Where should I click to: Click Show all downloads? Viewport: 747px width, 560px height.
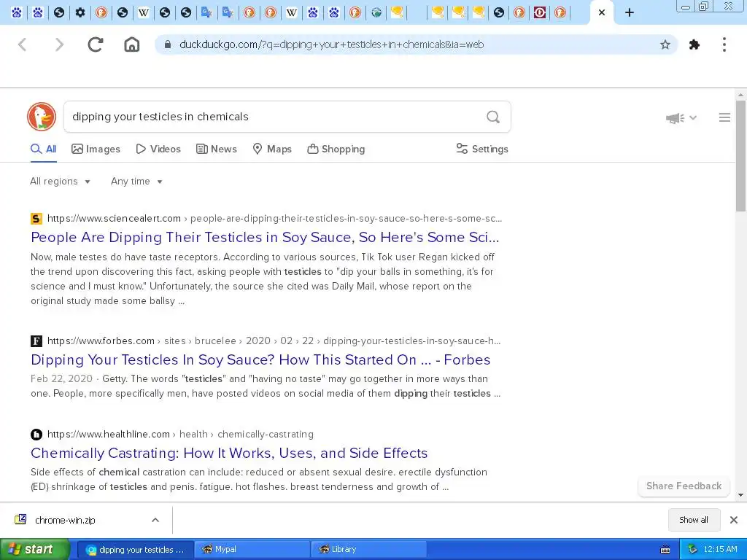(x=693, y=520)
